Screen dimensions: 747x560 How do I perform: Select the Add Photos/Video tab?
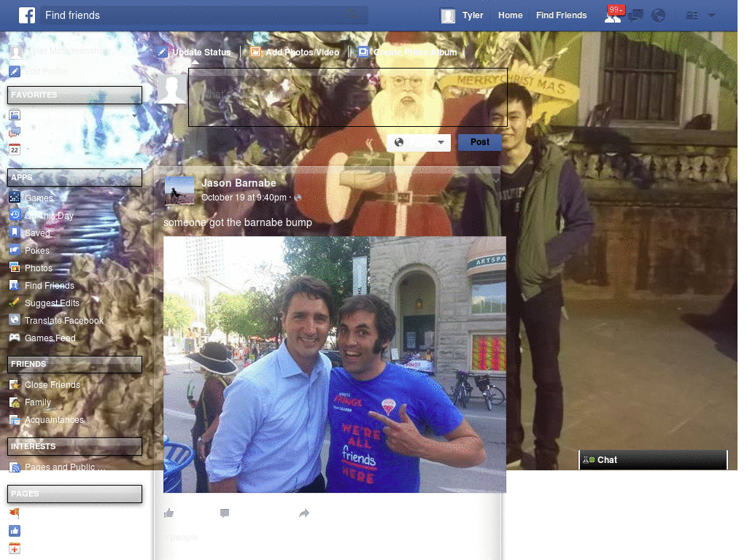[295, 52]
